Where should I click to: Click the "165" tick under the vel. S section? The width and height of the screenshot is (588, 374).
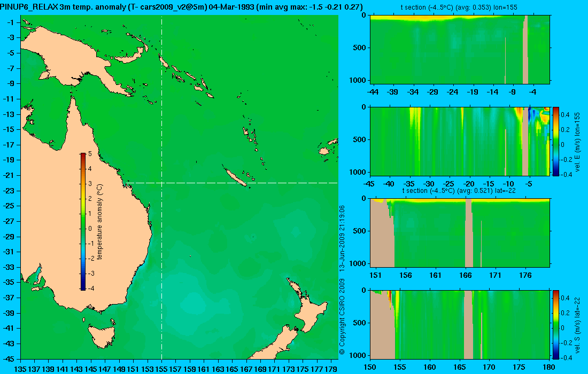[x=459, y=367]
